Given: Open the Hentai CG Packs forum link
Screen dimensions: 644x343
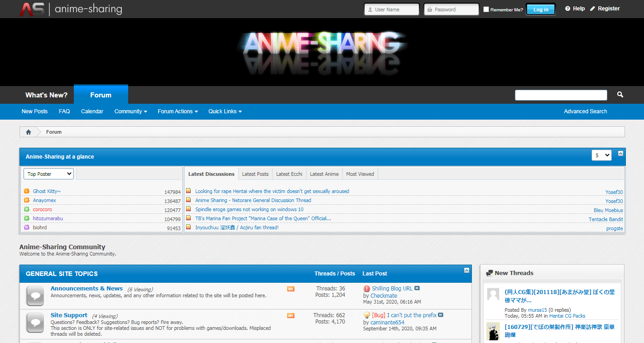Looking at the screenshot, I should pos(567,316).
